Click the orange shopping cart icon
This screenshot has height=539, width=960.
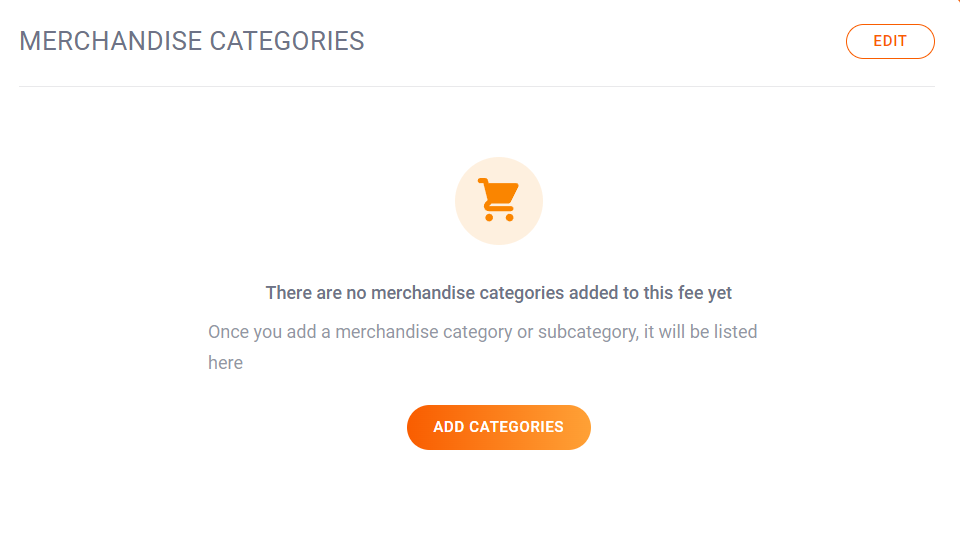pyautogui.click(x=498, y=200)
